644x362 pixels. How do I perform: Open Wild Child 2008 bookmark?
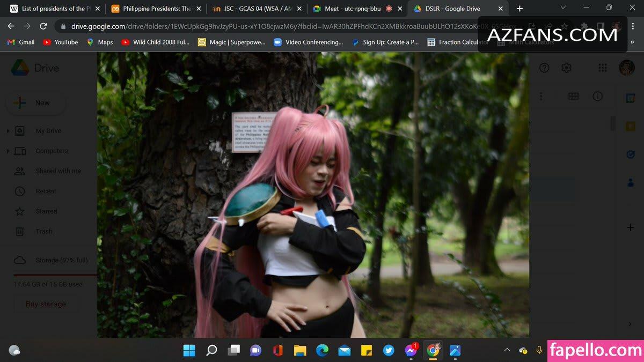coord(156,42)
